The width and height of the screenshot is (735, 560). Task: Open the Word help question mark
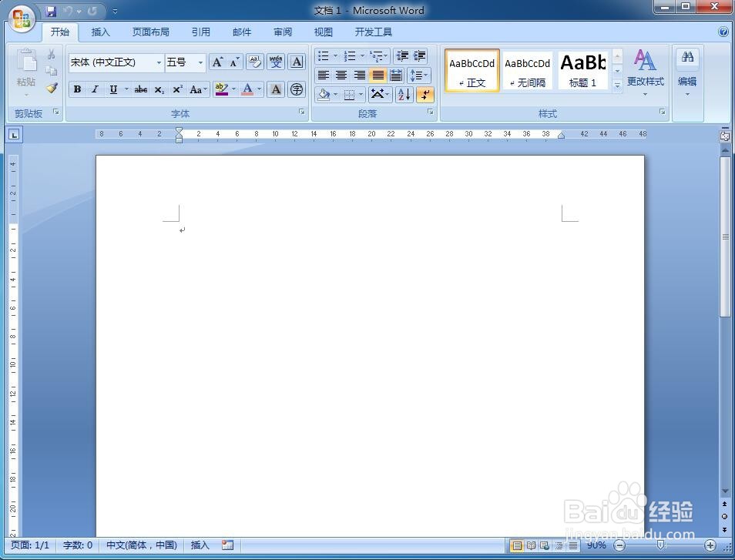point(723,32)
